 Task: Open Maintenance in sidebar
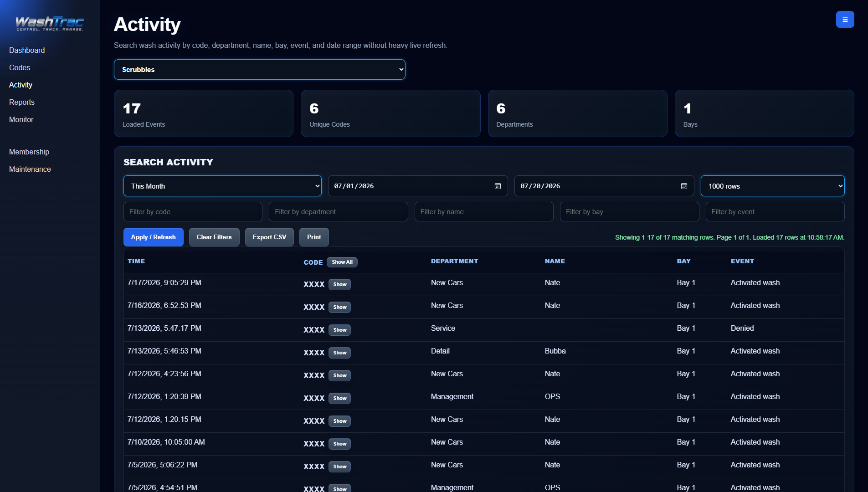pyautogui.click(x=30, y=169)
